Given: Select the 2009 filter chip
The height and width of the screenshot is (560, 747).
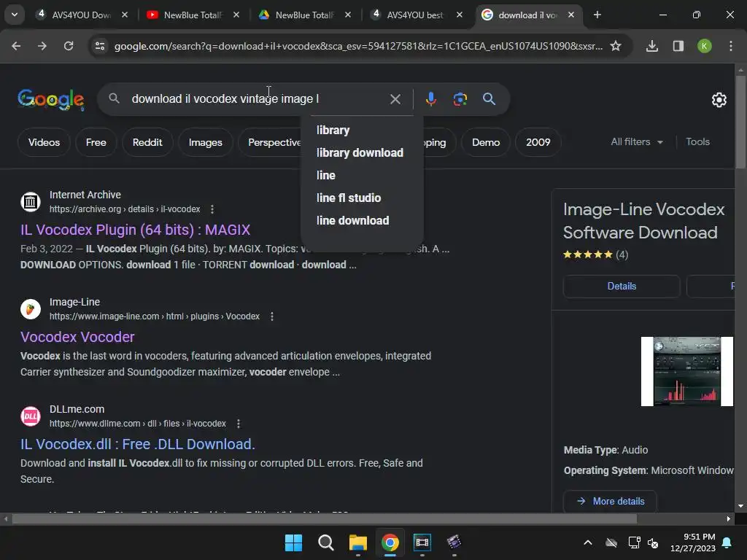Looking at the screenshot, I should click(x=538, y=142).
